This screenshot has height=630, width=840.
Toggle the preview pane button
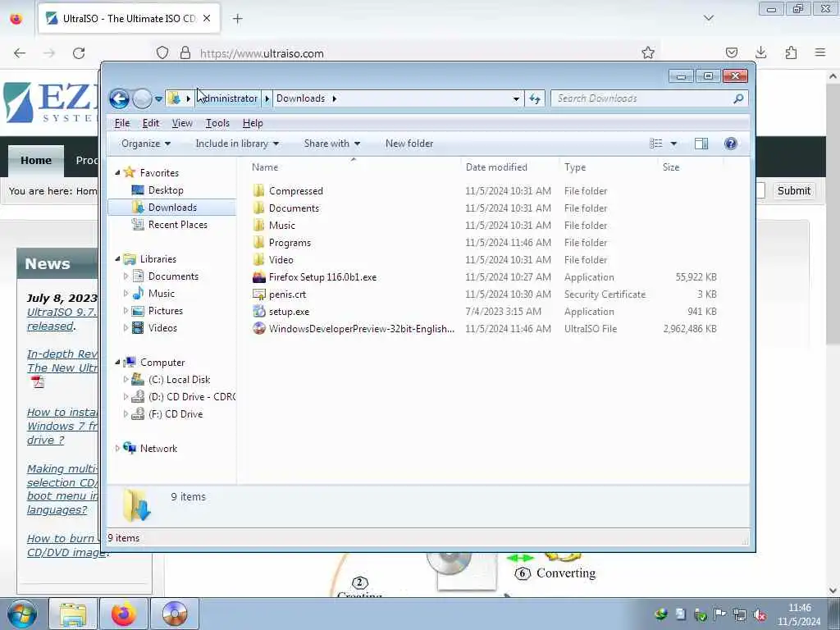pos(701,144)
